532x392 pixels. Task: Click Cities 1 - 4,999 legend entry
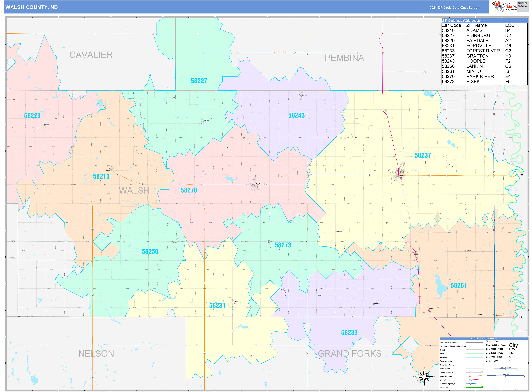coord(492,361)
